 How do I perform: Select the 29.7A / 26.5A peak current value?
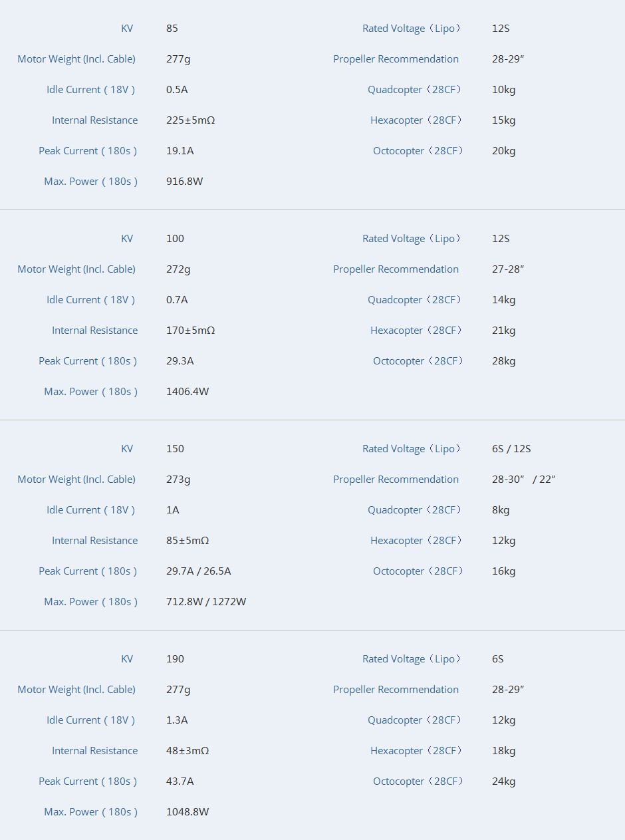198,571
